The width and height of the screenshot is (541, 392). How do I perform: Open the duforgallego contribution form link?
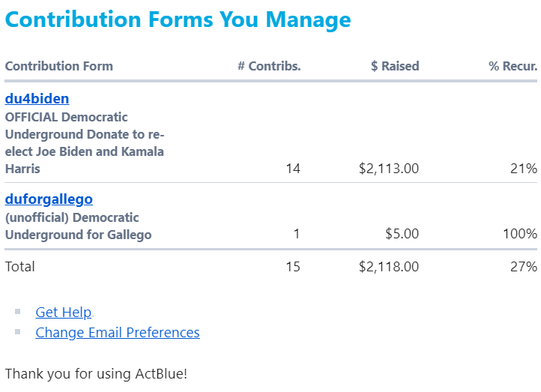49,199
